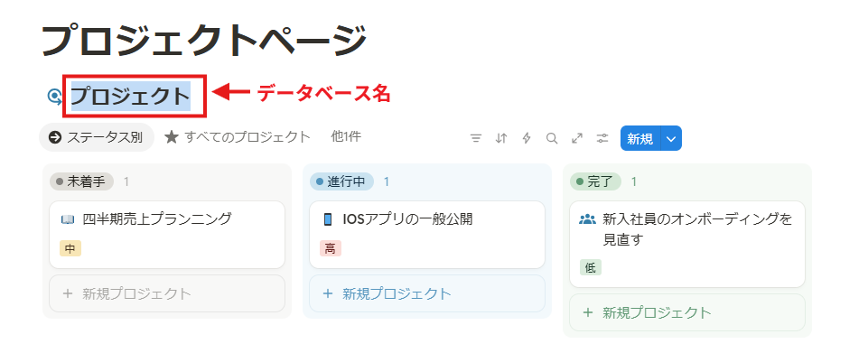The width and height of the screenshot is (868, 353).
Task: Add 新規プロジェクト in the 進行中 column
Action: pos(427,293)
